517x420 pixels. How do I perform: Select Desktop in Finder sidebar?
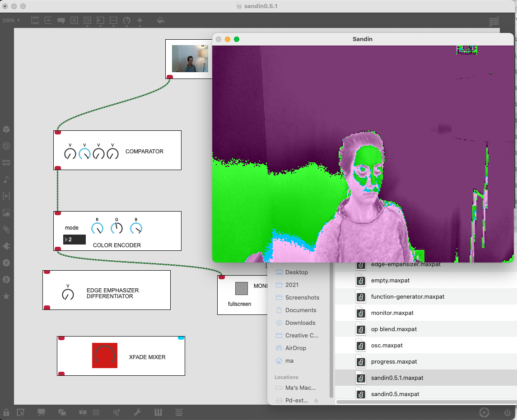[296, 272]
